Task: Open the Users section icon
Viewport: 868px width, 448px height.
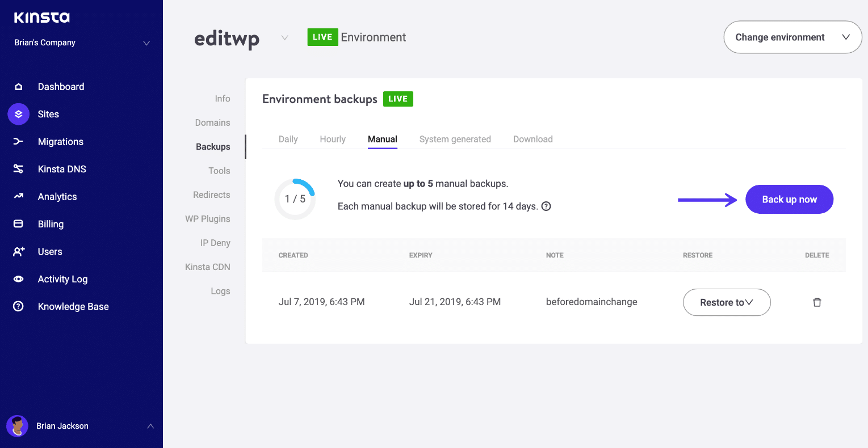Action: click(x=18, y=251)
